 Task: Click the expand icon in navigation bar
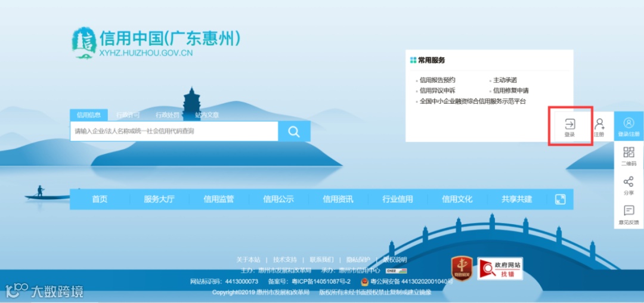point(560,199)
